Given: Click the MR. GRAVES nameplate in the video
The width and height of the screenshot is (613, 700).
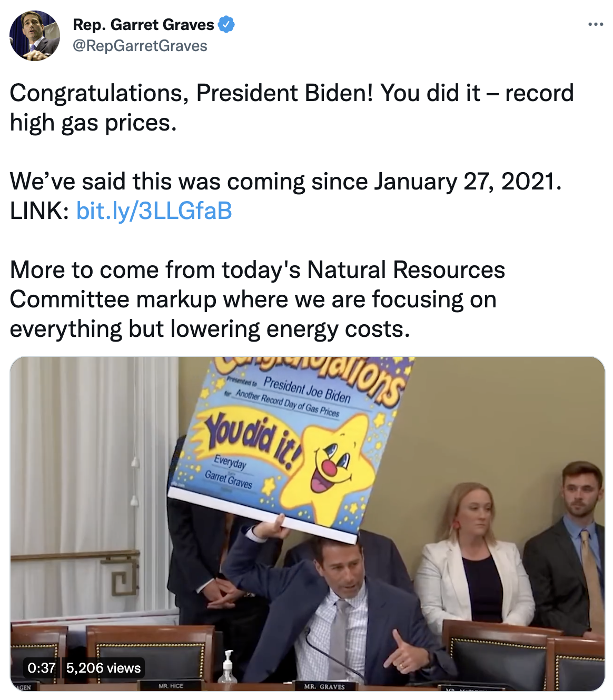Looking at the screenshot, I should tap(325, 686).
